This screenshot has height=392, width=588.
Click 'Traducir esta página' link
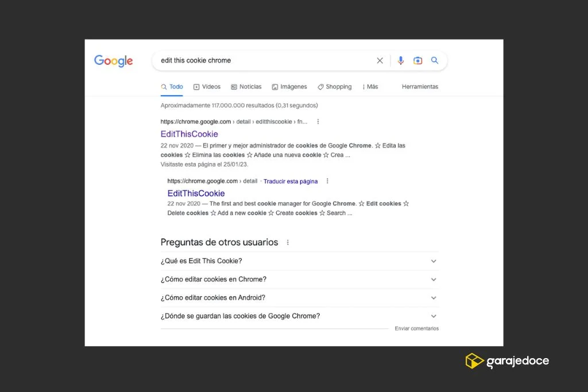[291, 181]
